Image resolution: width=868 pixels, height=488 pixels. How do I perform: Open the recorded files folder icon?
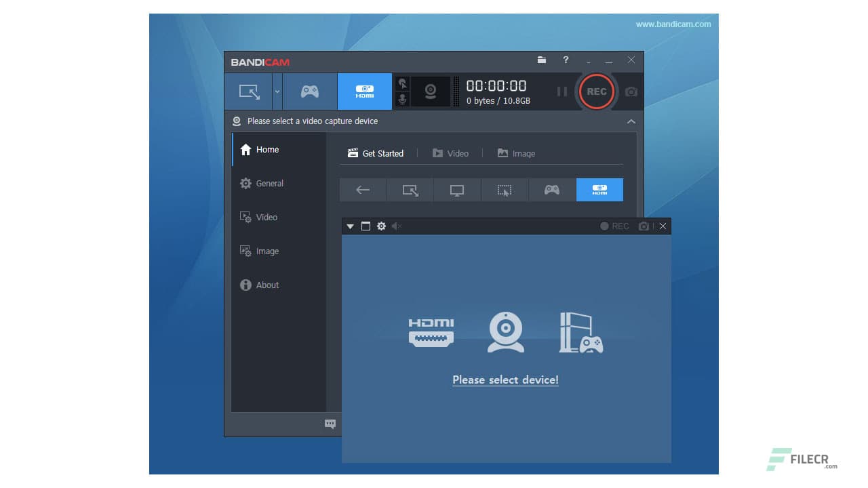click(x=542, y=60)
